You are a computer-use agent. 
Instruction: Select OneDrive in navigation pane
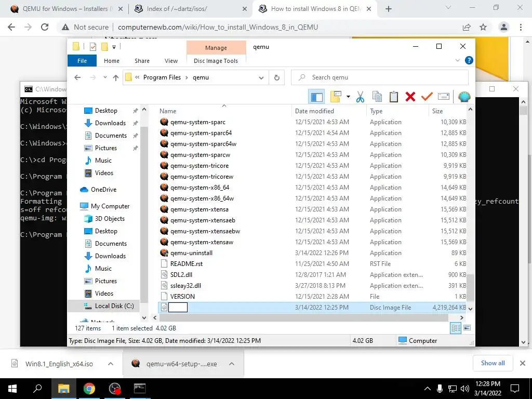click(x=103, y=190)
